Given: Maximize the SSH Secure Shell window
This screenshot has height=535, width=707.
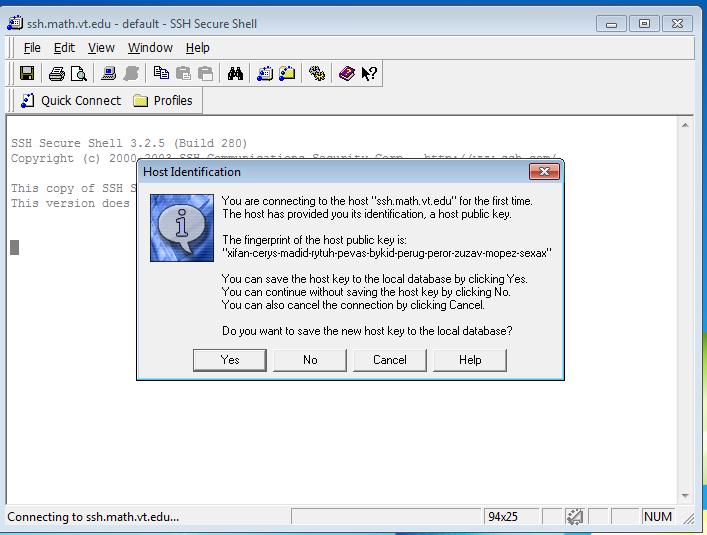Looking at the screenshot, I should pos(644,23).
